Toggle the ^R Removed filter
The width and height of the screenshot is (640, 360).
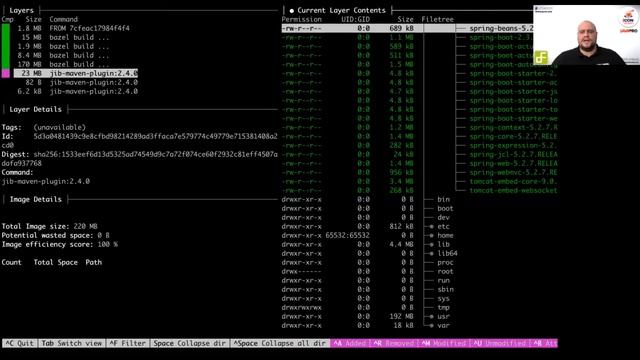tap(394, 343)
